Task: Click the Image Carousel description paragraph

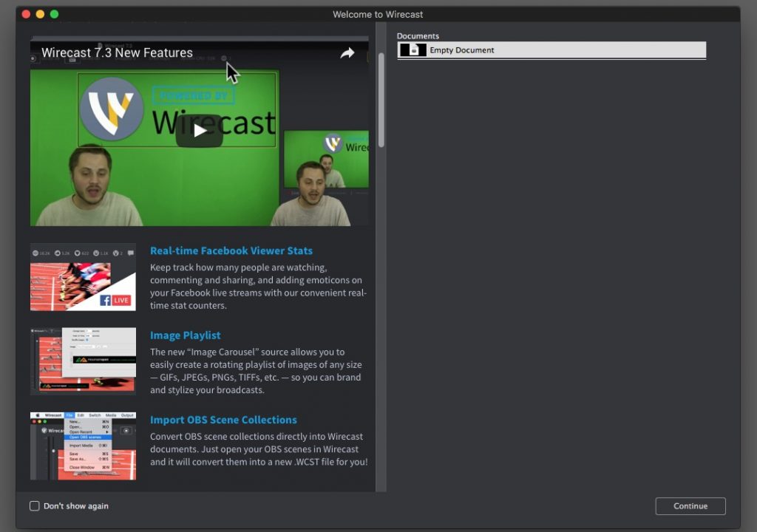Action: (256, 371)
